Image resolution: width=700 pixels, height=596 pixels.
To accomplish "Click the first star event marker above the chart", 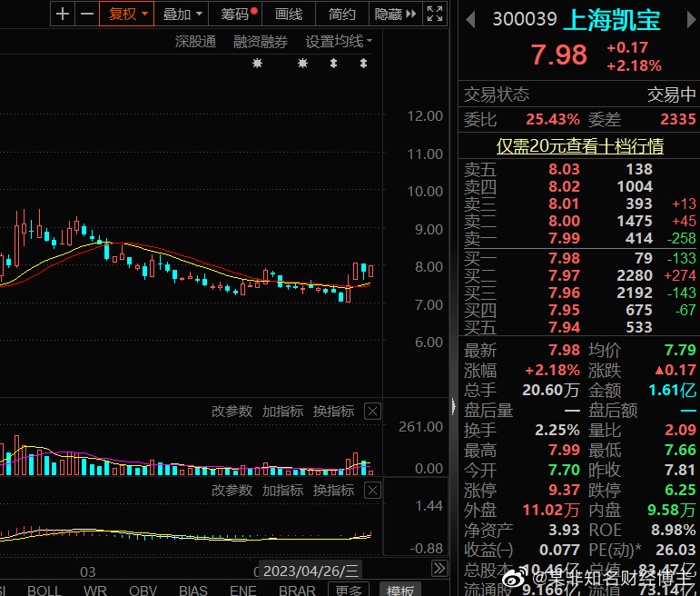I will (x=257, y=64).
